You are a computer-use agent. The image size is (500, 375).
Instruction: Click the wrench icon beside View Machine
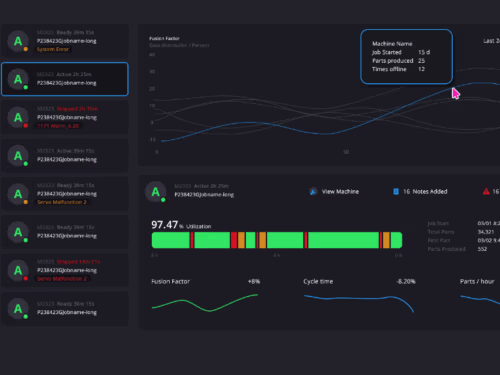(x=313, y=192)
